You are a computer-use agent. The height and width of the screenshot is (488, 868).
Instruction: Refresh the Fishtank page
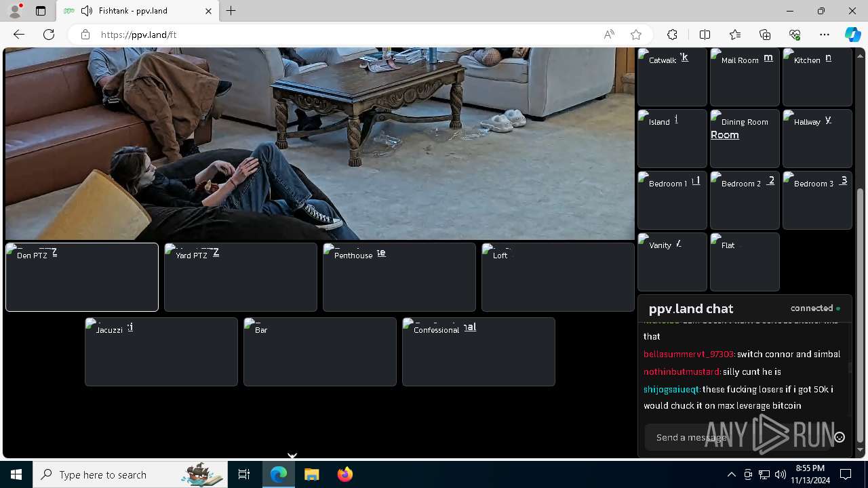(x=49, y=35)
